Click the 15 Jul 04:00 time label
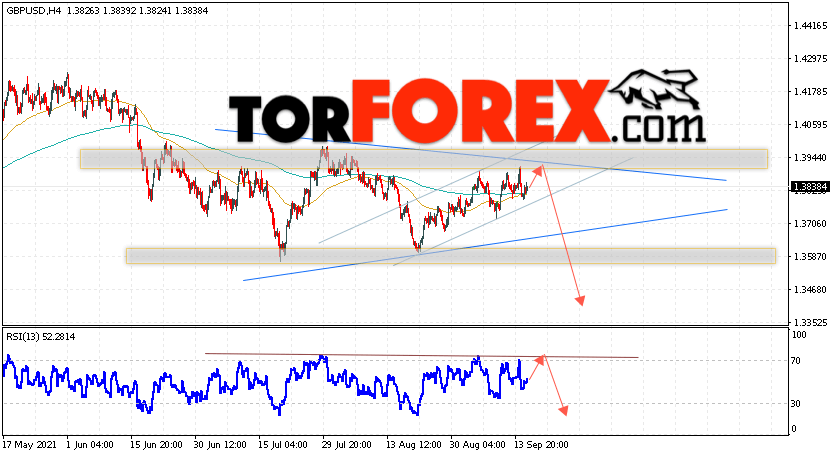834x456 pixels. 283,444
